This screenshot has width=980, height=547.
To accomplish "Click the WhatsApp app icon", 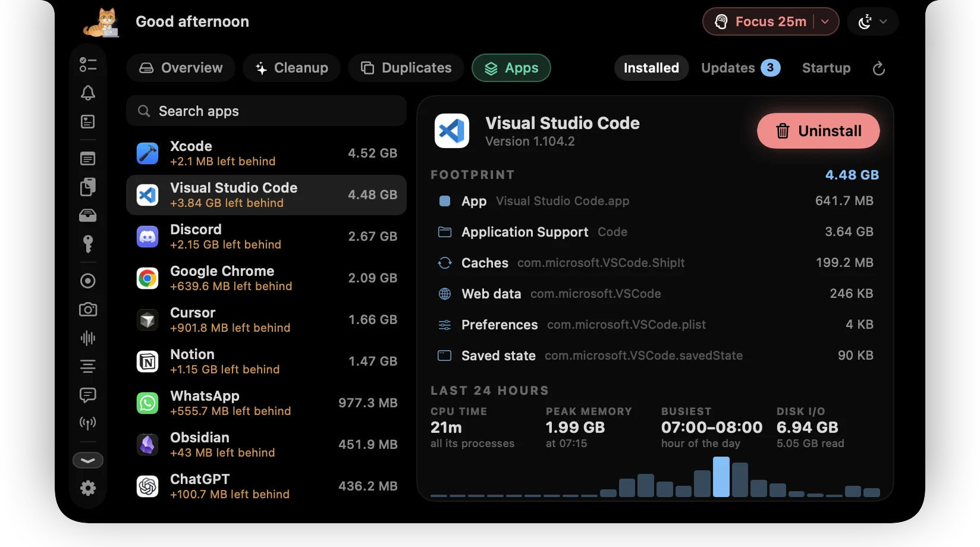I will point(147,403).
